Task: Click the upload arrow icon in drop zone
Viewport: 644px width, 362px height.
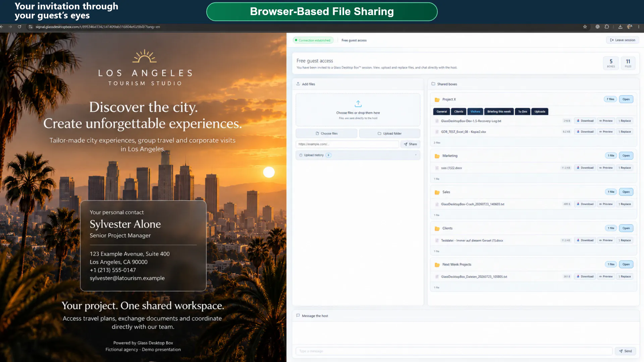Action: (x=358, y=104)
